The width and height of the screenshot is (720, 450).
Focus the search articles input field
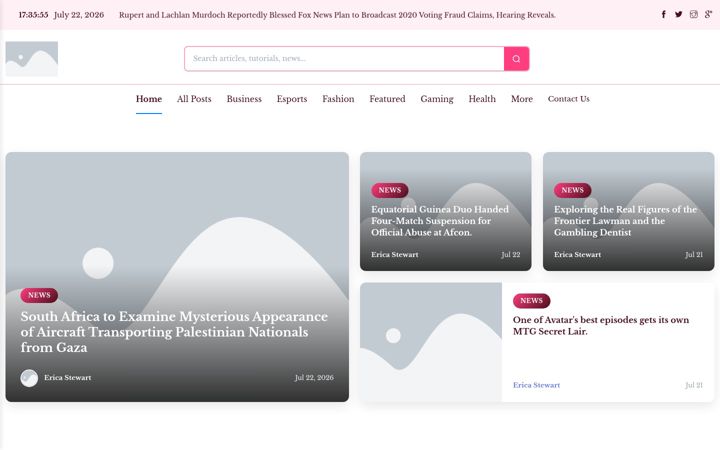344,59
